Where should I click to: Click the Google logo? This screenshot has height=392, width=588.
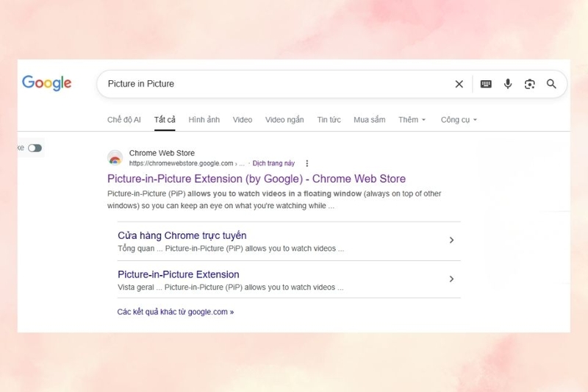pos(46,83)
